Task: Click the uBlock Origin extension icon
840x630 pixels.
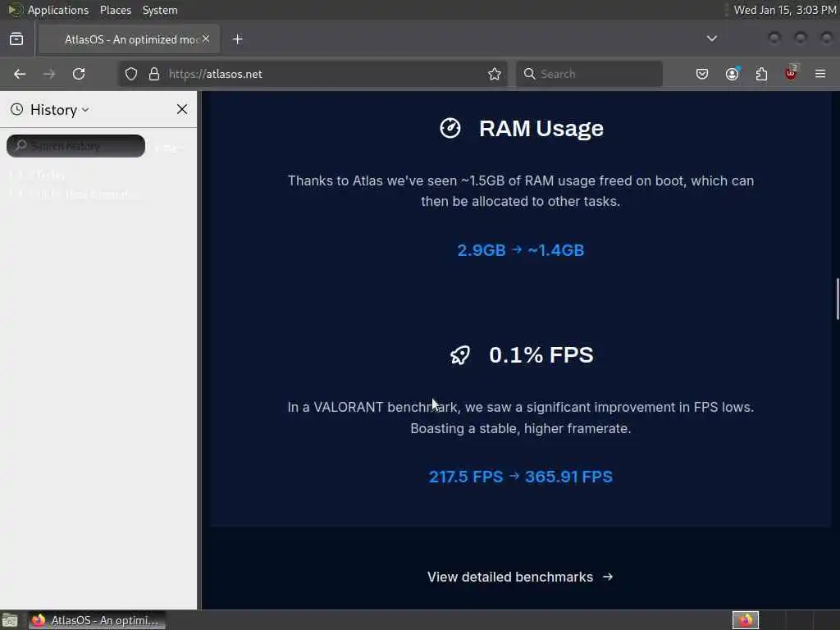Action: click(791, 73)
